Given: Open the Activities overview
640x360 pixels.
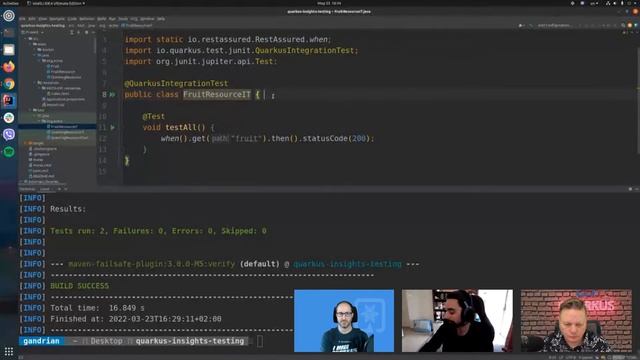Looking at the screenshot, I should click(10, 3).
